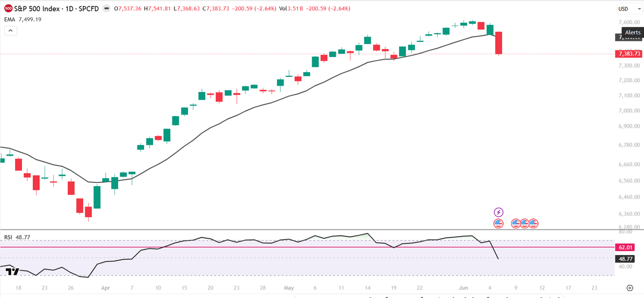Click the 28 date label on time axis
644x298 pixels.
point(263,288)
